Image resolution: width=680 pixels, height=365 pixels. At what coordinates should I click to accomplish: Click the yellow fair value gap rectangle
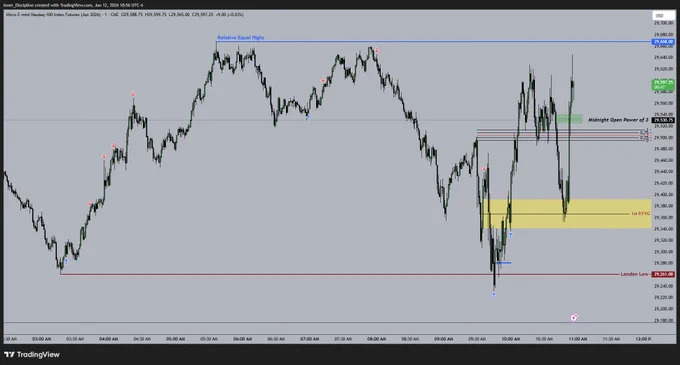click(x=566, y=214)
